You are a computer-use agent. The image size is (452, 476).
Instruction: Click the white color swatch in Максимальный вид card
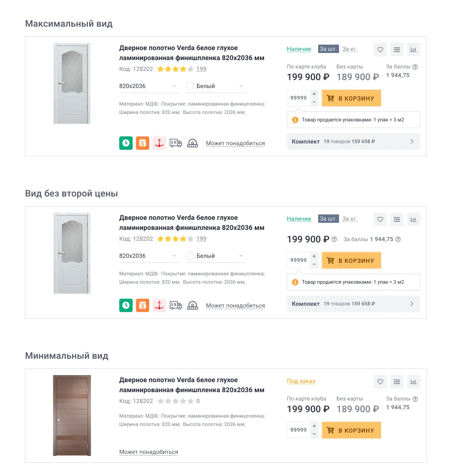click(190, 86)
